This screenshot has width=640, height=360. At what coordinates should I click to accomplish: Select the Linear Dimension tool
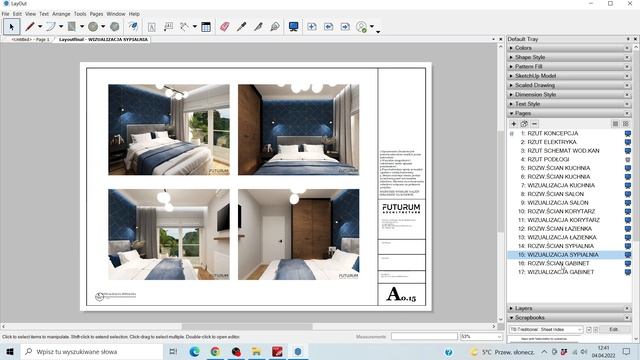point(184,27)
